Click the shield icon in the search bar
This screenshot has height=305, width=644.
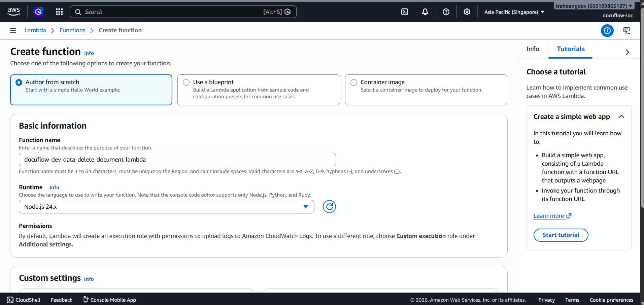(287, 12)
